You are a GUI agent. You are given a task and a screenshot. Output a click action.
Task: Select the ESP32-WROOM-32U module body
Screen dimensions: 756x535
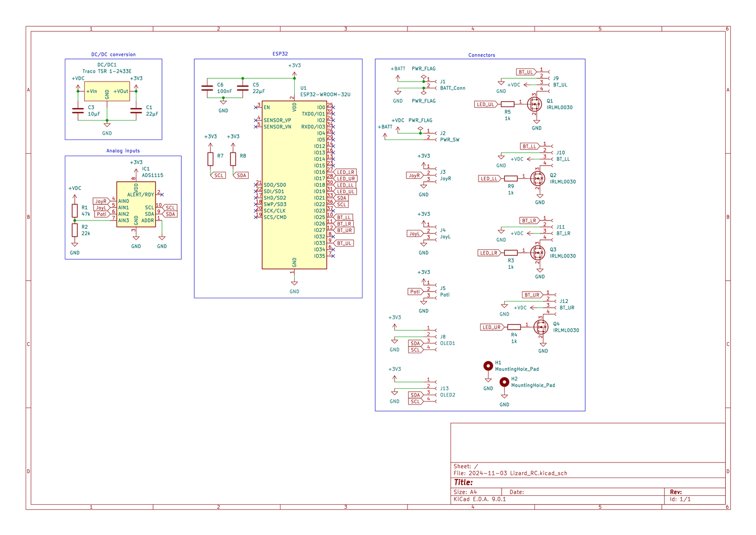point(294,185)
